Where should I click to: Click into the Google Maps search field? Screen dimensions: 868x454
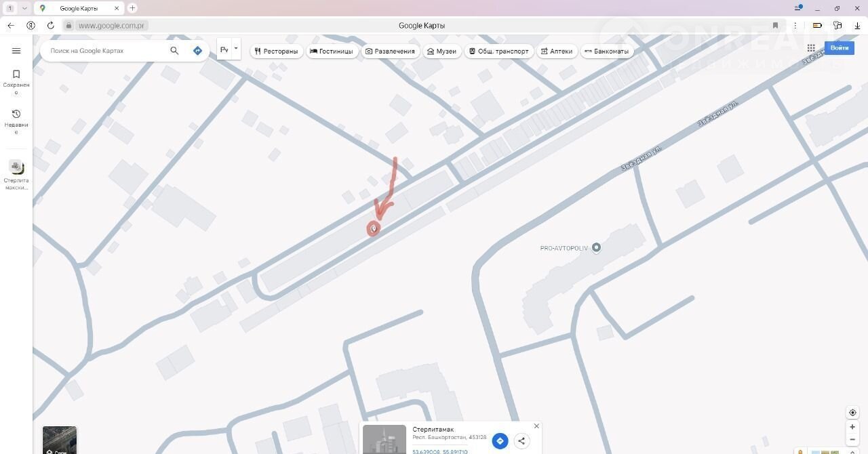105,51
